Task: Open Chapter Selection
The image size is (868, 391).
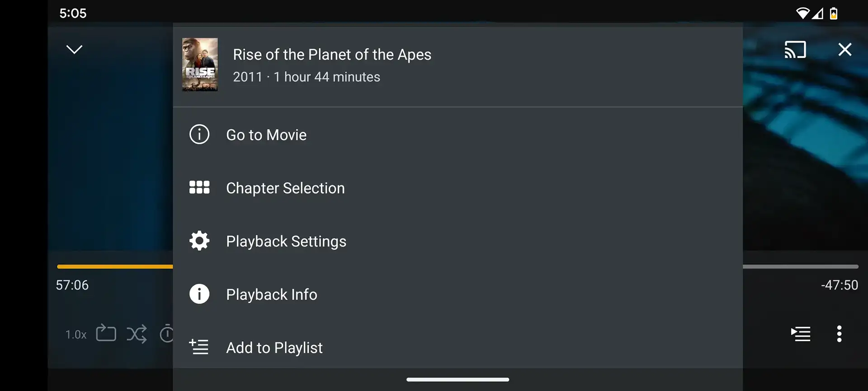Action: click(x=285, y=187)
